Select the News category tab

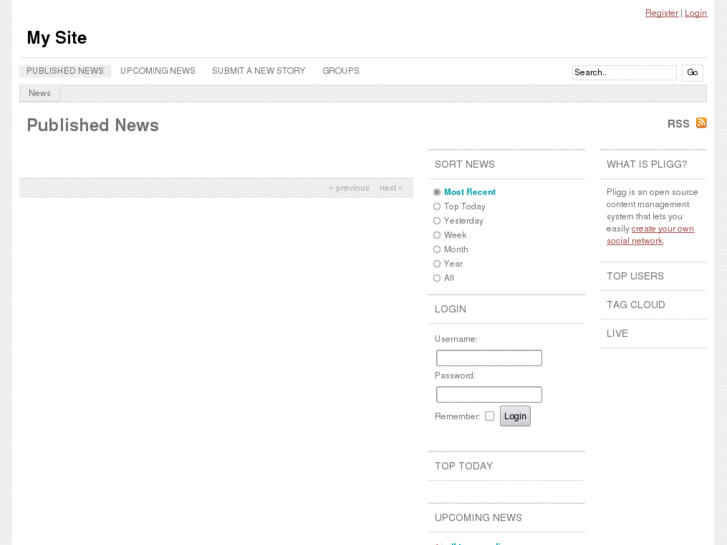pyautogui.click(x=39, y=93)
